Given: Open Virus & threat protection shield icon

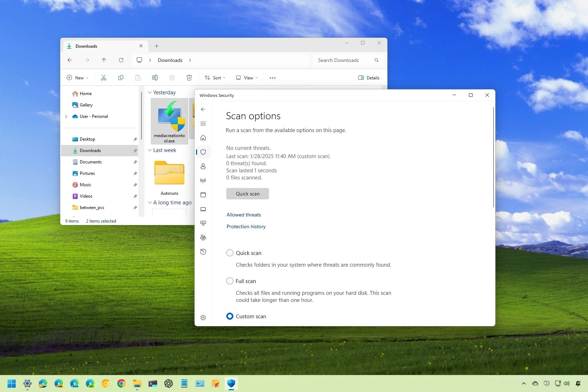Looking at the screenshot, I should point(203,152).
